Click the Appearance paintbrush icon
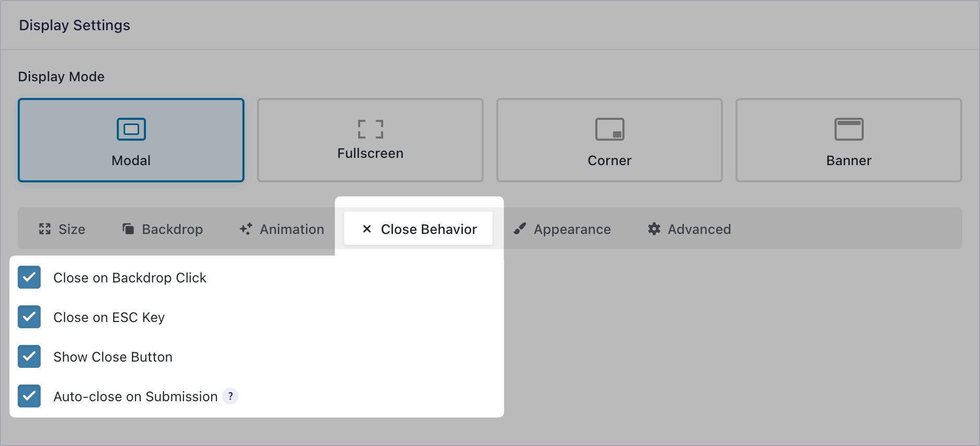The width and height of the screenshot is (980, 446). point(520,229)
